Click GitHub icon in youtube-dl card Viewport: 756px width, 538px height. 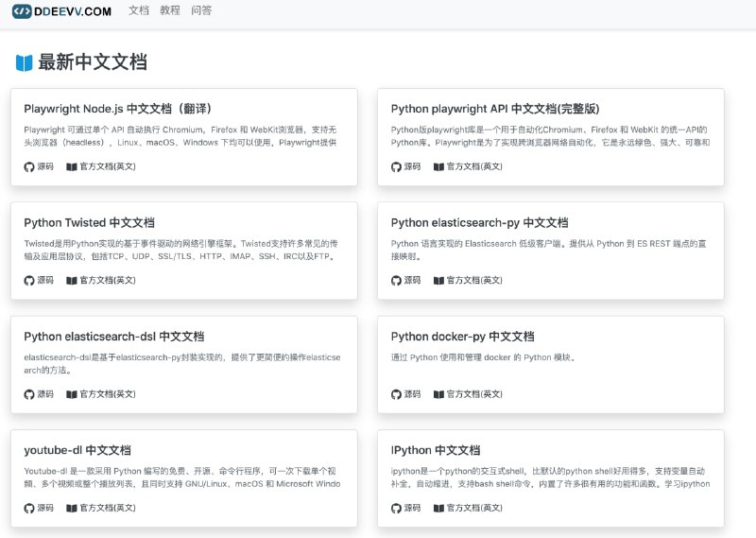click(x=29, y=509)
